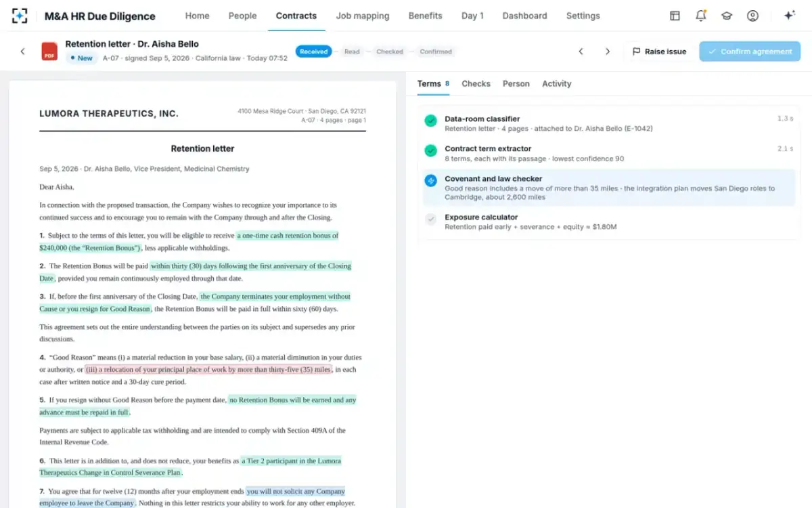The height and width of the screenshot is (508, 812).
Task: Open the layout panel icon
Action: click(x=675, y=16)
